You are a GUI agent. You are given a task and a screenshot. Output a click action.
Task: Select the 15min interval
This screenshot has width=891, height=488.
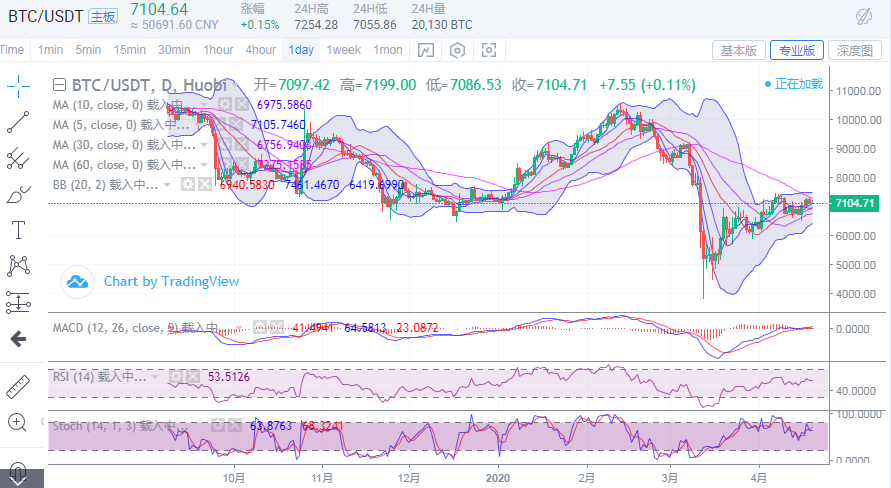click(x=130, y=50)
